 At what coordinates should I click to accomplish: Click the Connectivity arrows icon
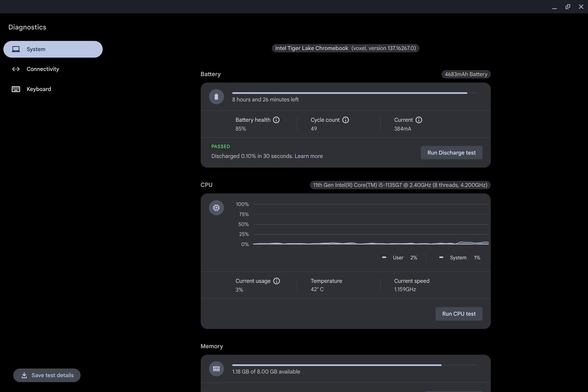click(x=16, y=69)
